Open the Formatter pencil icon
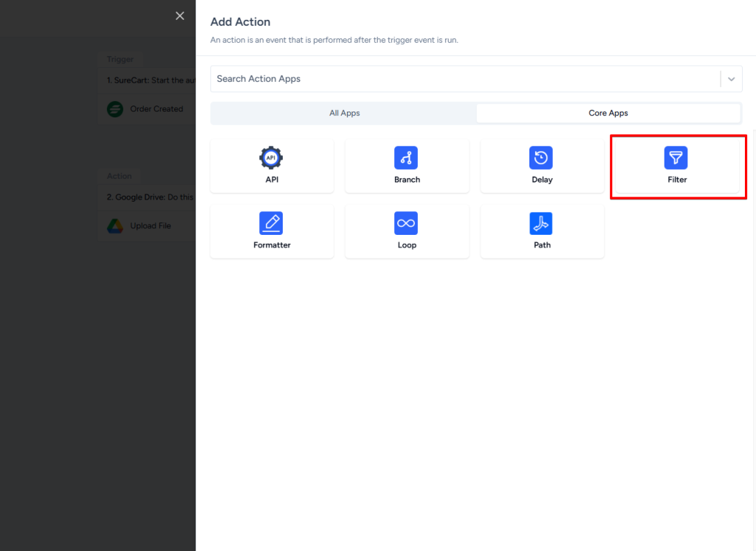 [271, 223]
